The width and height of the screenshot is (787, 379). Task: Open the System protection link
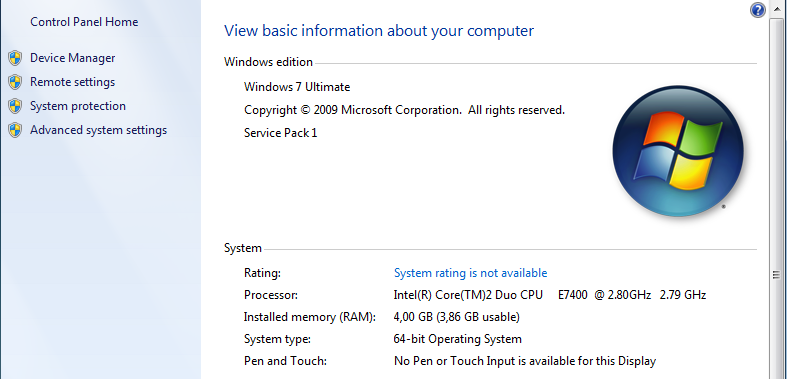(x=78, y=106)
